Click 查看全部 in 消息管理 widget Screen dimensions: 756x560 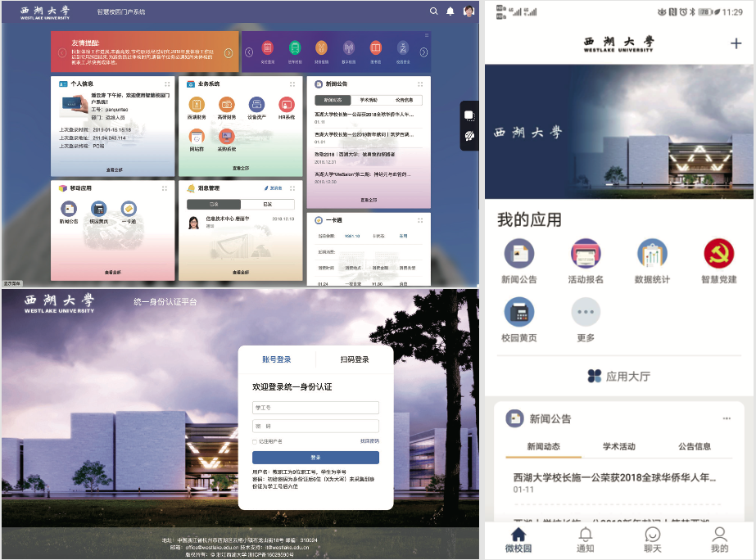click(241, 273)
